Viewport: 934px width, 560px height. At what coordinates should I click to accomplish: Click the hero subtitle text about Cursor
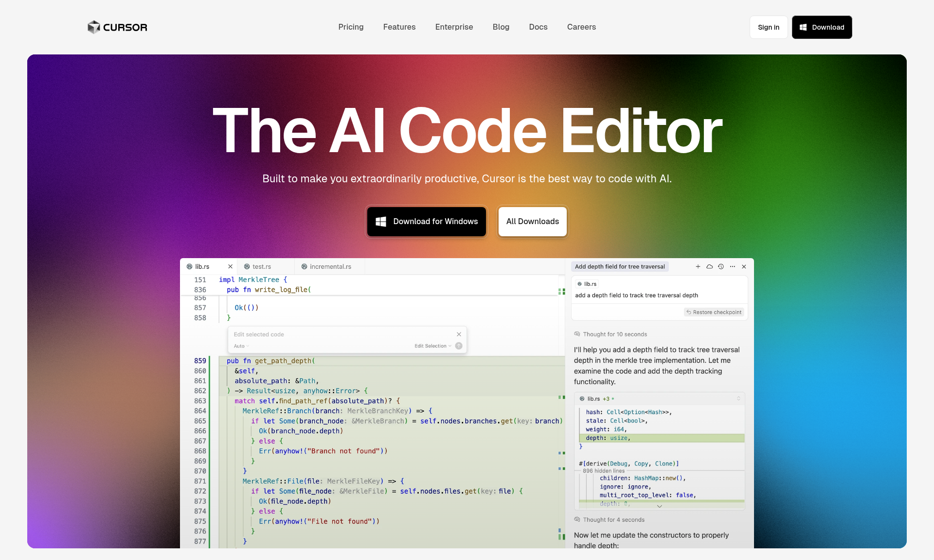[467, 179]
